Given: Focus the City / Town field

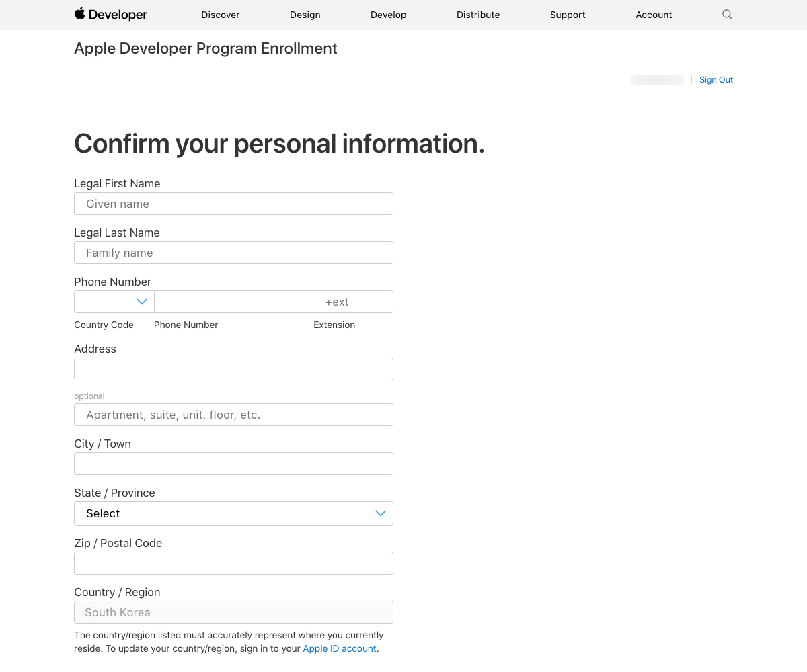Looking at the screenshot, I should (233, 464).
